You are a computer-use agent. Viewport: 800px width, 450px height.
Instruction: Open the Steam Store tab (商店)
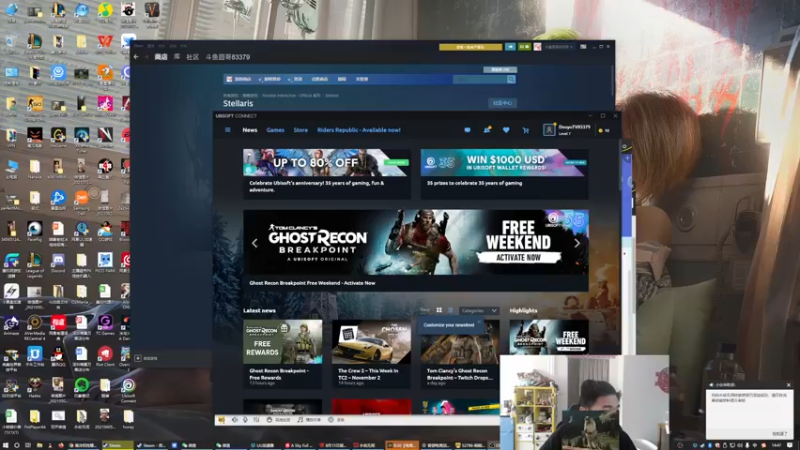click(x=161, y=57)
